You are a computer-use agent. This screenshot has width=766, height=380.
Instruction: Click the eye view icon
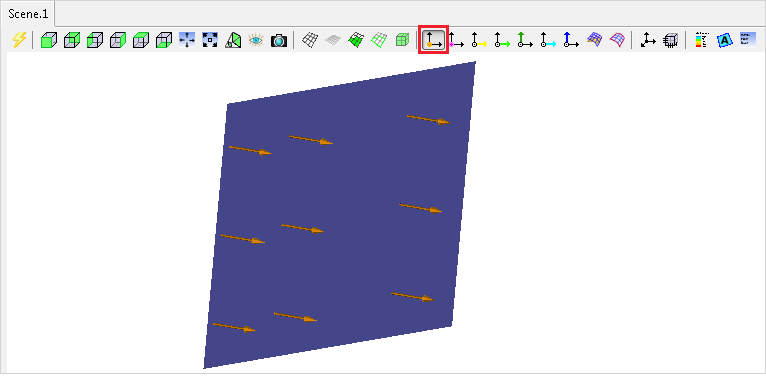coord(255,40)
